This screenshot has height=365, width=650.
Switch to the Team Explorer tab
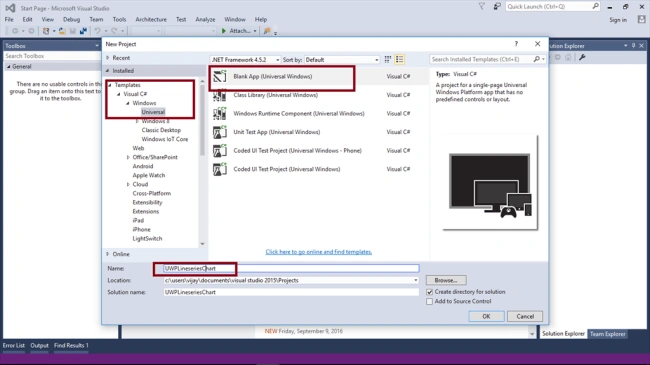(x=607, y=334)
